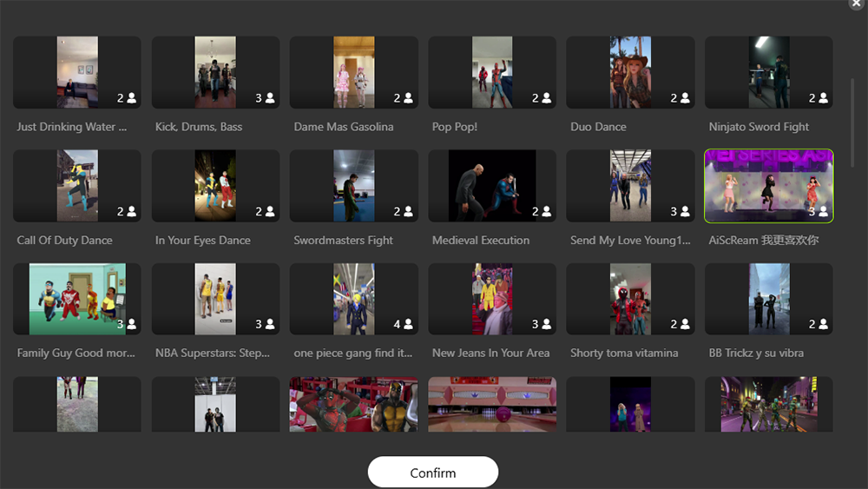Choose the NBA Superstars Step template

(215, 299)
